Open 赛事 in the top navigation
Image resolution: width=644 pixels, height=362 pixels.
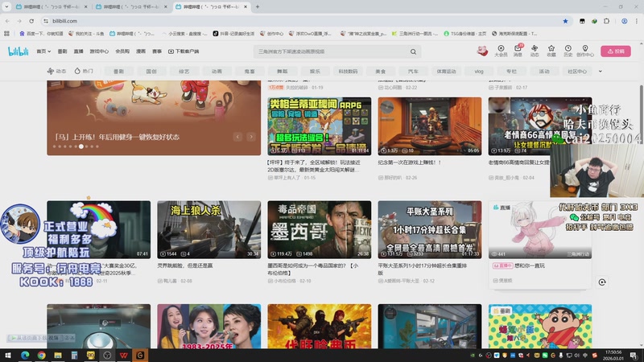(x=157, y=51)
